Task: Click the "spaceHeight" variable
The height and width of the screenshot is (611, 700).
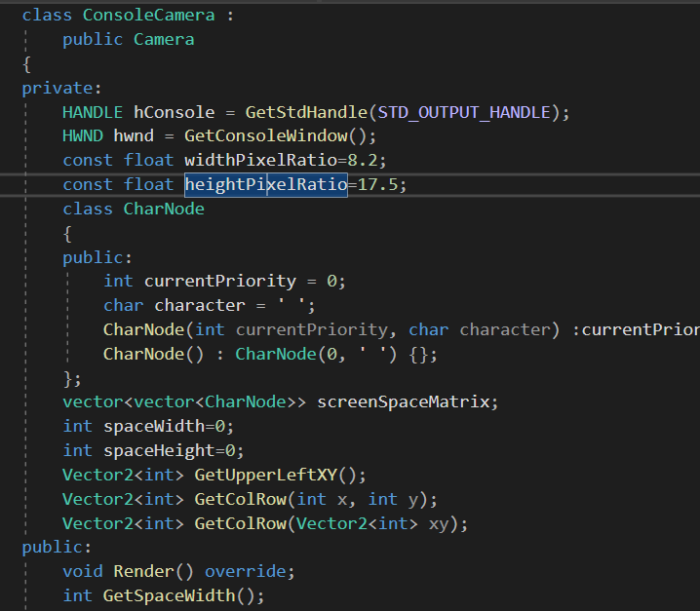Action: click(x=159, y=450)
